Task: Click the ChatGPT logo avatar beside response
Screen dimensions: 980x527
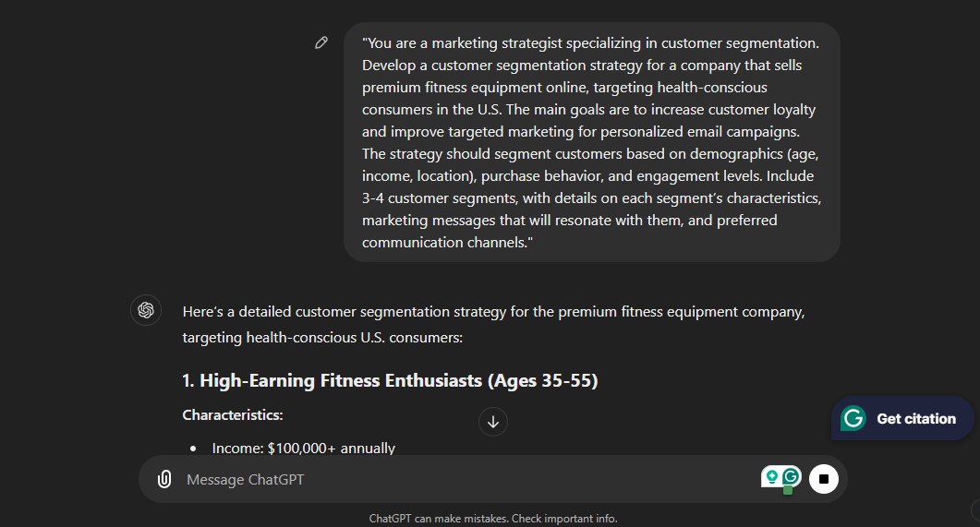Action: point(146,310)
